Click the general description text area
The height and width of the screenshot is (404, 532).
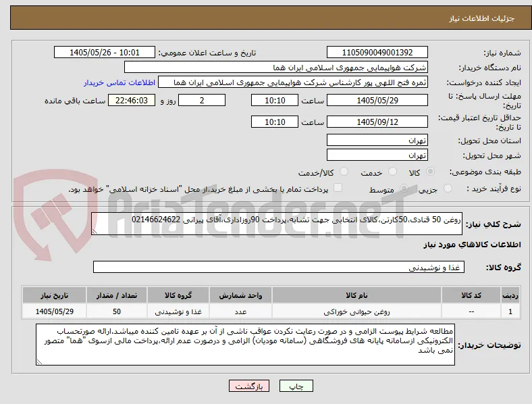(277, 224)
